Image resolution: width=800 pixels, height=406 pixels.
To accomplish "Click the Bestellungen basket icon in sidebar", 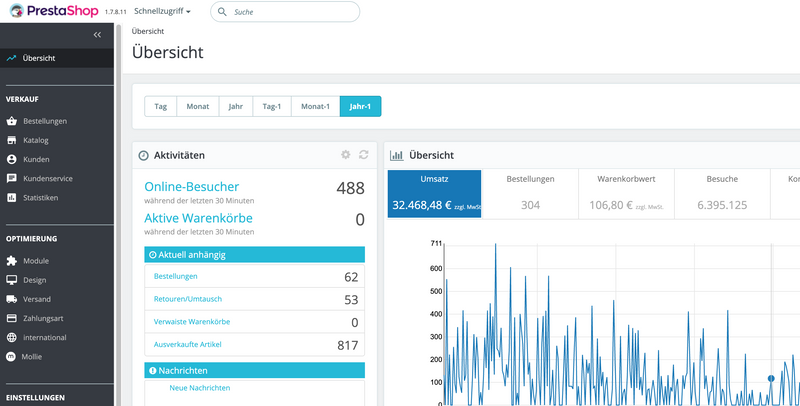I will point(12,121).
